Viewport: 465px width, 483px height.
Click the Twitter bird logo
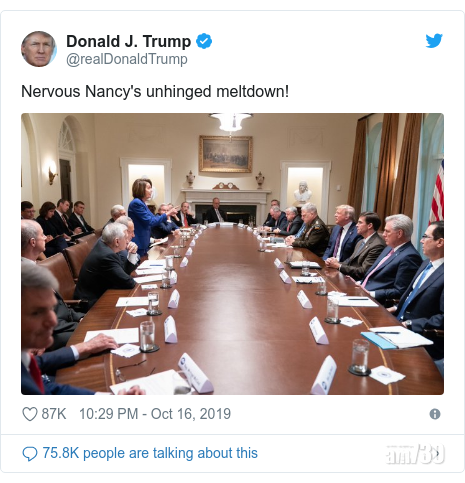coord(434,41)
